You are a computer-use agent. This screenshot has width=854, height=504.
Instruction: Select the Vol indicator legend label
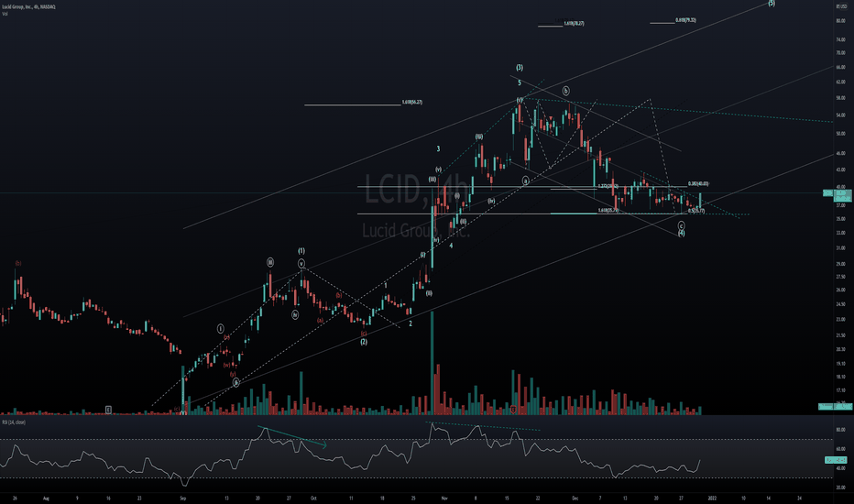[5, 14]
